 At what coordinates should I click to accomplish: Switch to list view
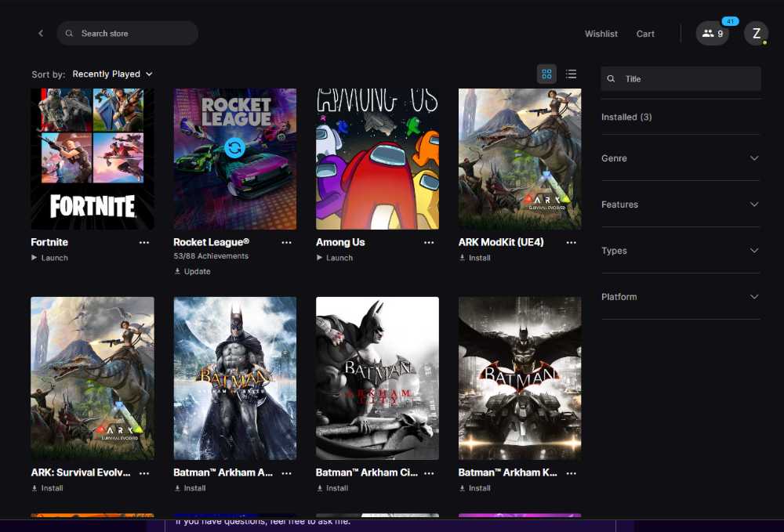571,74
